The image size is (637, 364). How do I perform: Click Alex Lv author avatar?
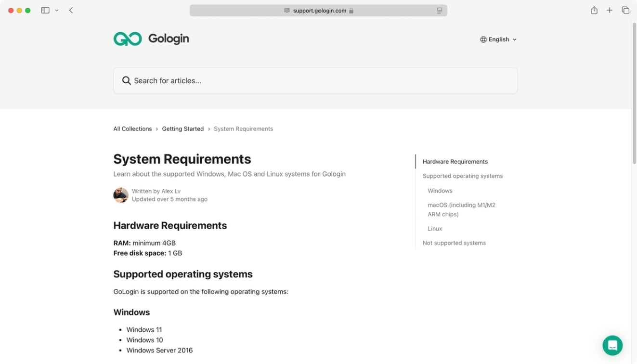(x=121, y=195)
